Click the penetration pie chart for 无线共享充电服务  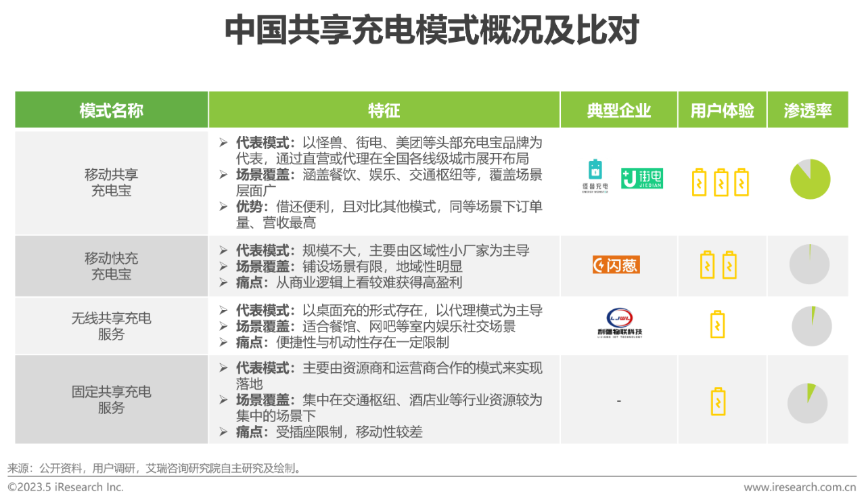pos(811,326)
